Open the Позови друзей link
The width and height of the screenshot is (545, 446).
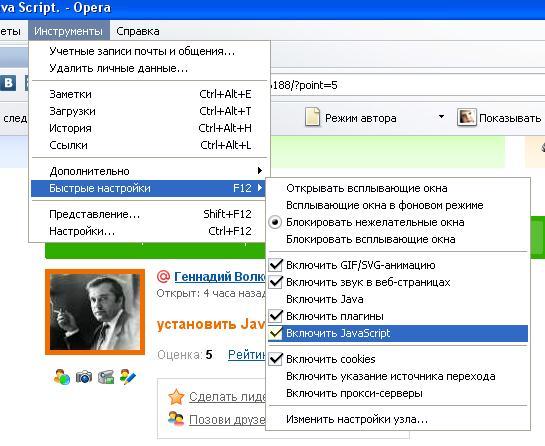tap(227, 420)
